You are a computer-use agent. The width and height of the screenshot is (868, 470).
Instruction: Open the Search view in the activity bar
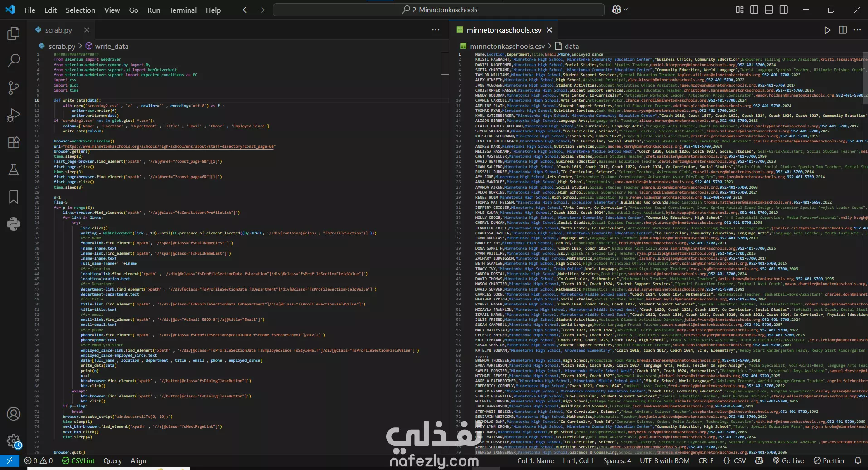coord(14,60)
